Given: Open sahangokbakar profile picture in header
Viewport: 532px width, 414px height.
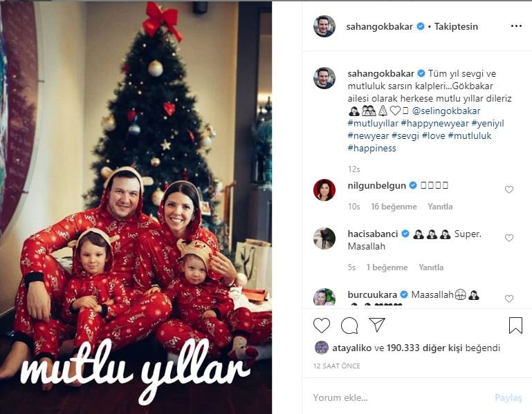Looking at the screenshot, I should [324, 26].
